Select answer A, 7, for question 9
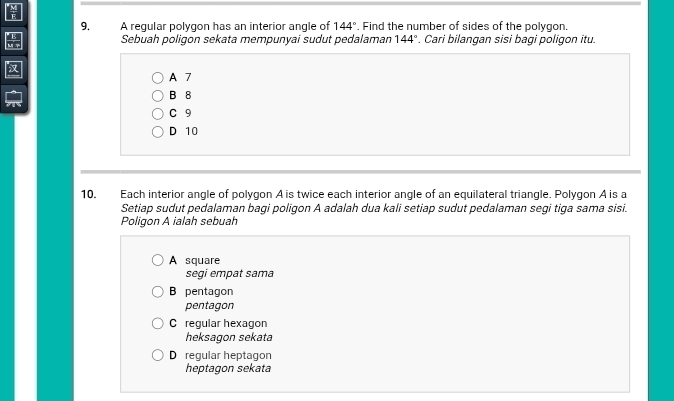Screen dimensions: 674x401 coord(158,77)
